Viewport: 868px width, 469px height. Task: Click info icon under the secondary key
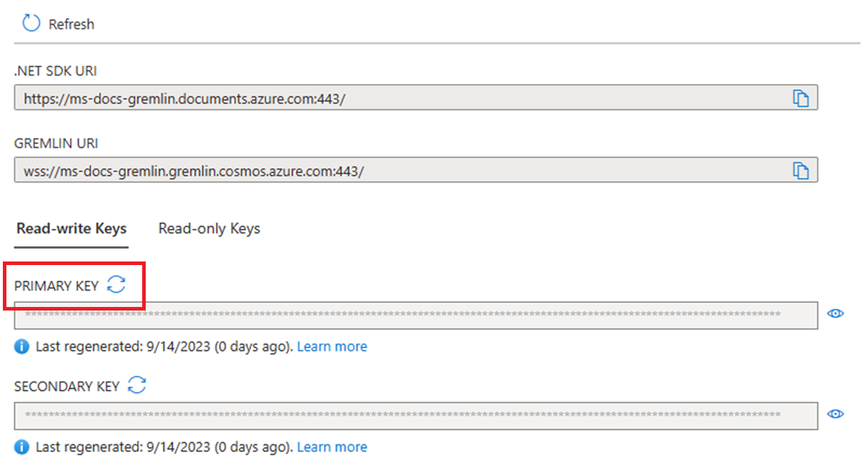click(x=22, y=447)
